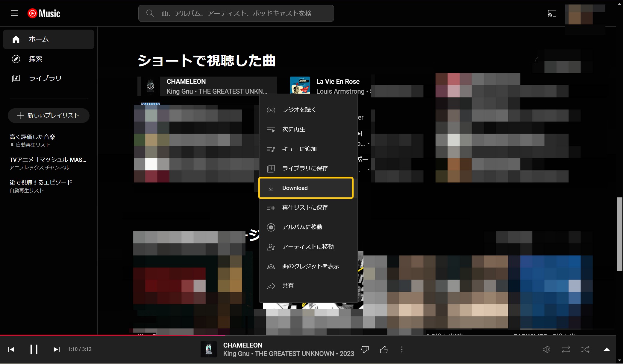Image resolution: width=623 pixels, height=364 pixels.
Task: Dislike the current song
Action: click(x=365, y=349)
